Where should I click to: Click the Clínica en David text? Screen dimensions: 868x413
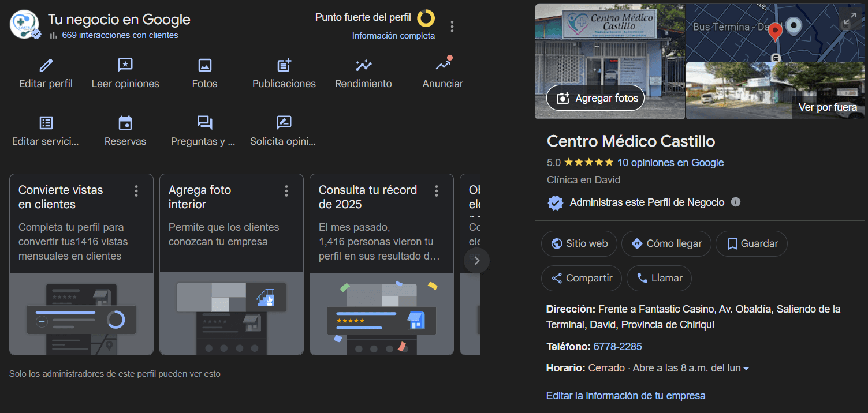point(583,180)
